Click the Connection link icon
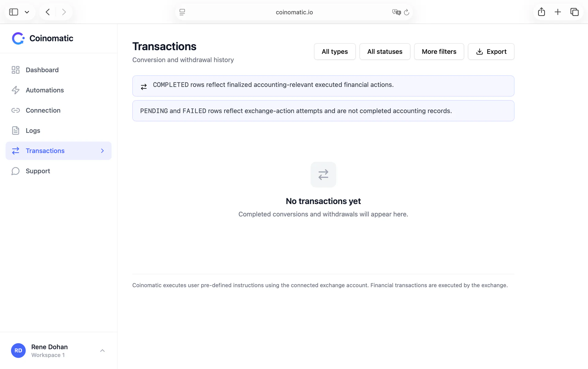 point(16,110)
